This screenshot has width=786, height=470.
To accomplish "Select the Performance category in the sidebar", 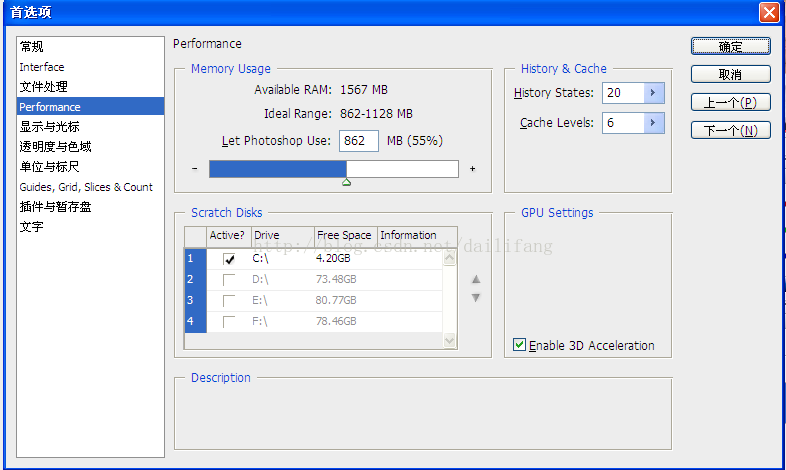I will point(90,107).
